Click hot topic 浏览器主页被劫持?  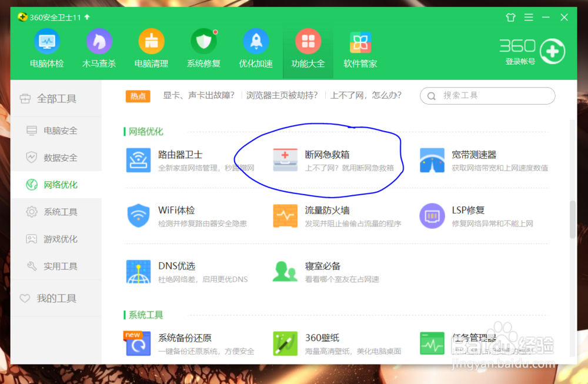click(282, 95)
